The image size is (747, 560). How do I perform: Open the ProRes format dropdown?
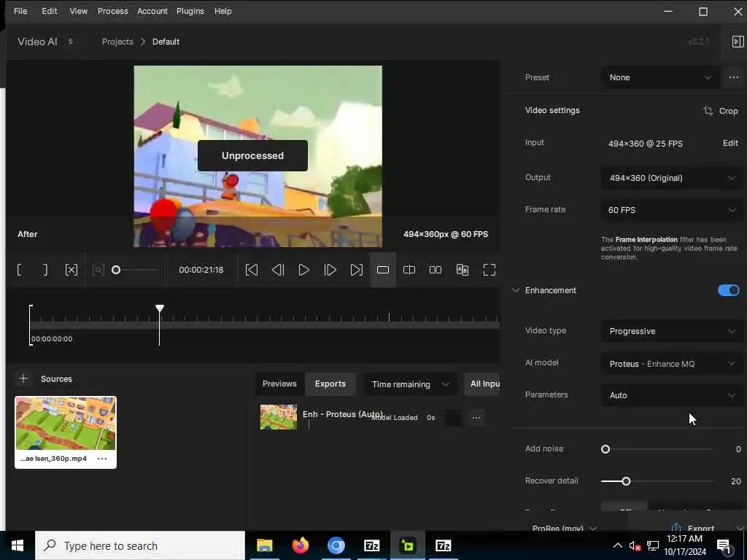tap(565, 528)
